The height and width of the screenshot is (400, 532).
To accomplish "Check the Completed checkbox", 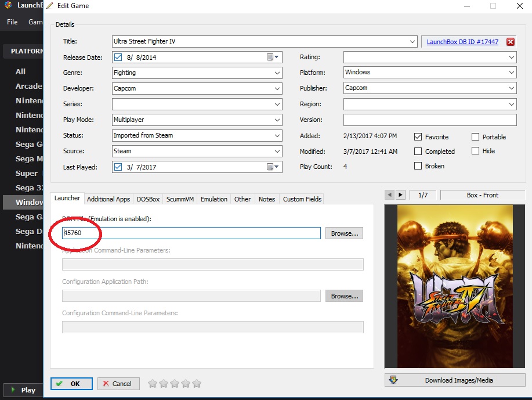I will point(418,151).
